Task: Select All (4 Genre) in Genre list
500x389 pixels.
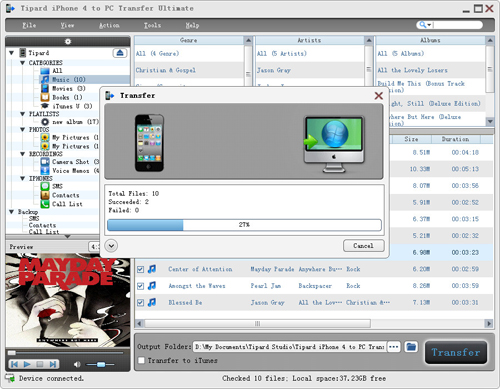Action: point(189,54)
